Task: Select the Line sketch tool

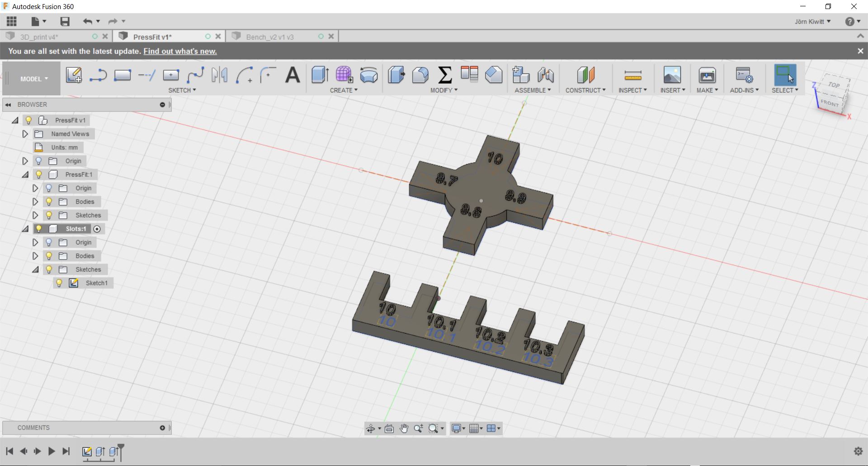Action: pyautogui.click(x=98, y=75)
